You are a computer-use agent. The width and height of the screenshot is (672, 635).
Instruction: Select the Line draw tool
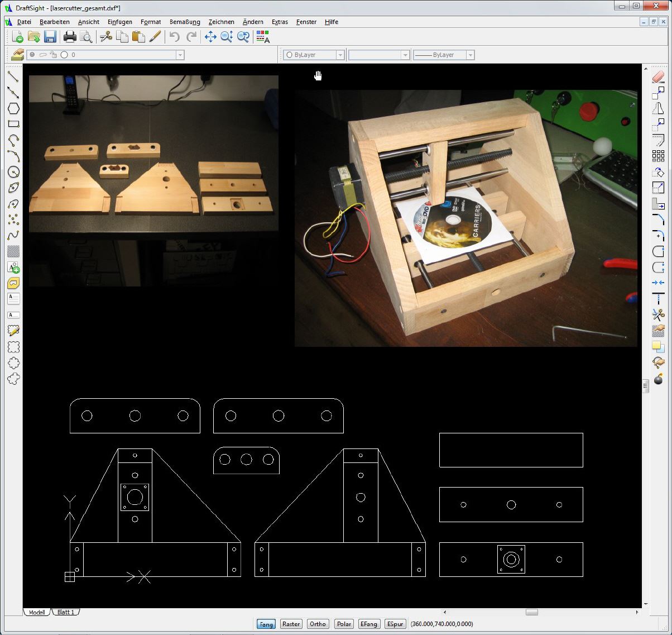click(13, 77)
